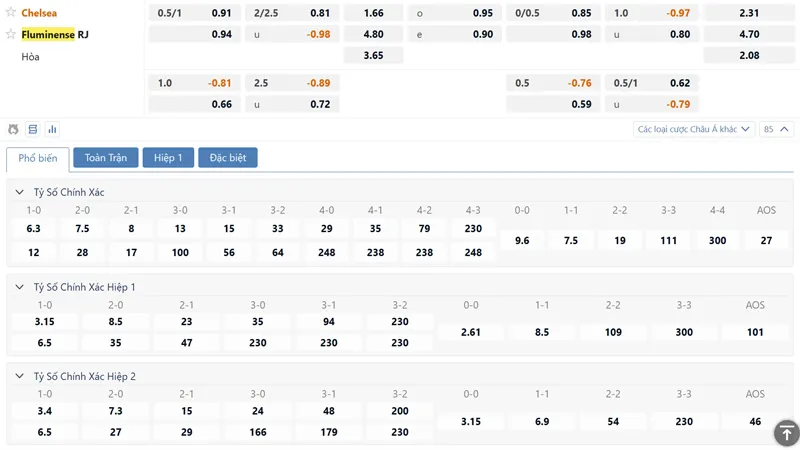Collapse the Tỷ Số Chính Xác section
This screenshot has height=450, width=800.
point(19,192)
